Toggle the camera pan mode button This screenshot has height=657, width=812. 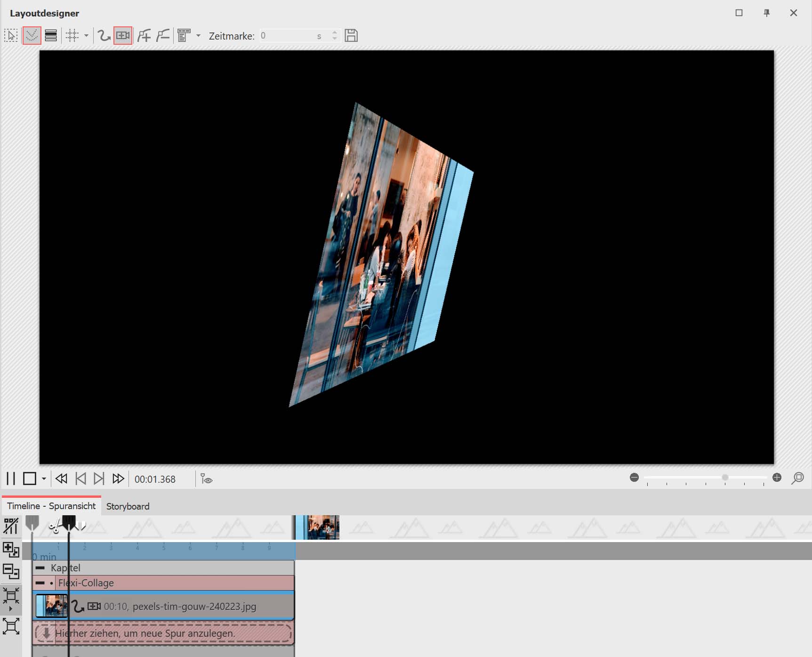123,36
